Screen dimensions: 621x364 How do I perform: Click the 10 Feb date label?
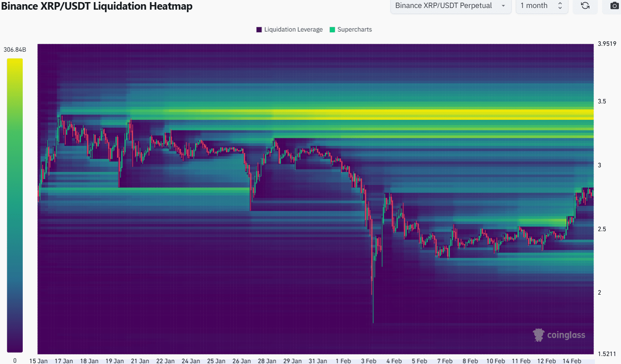496,361
